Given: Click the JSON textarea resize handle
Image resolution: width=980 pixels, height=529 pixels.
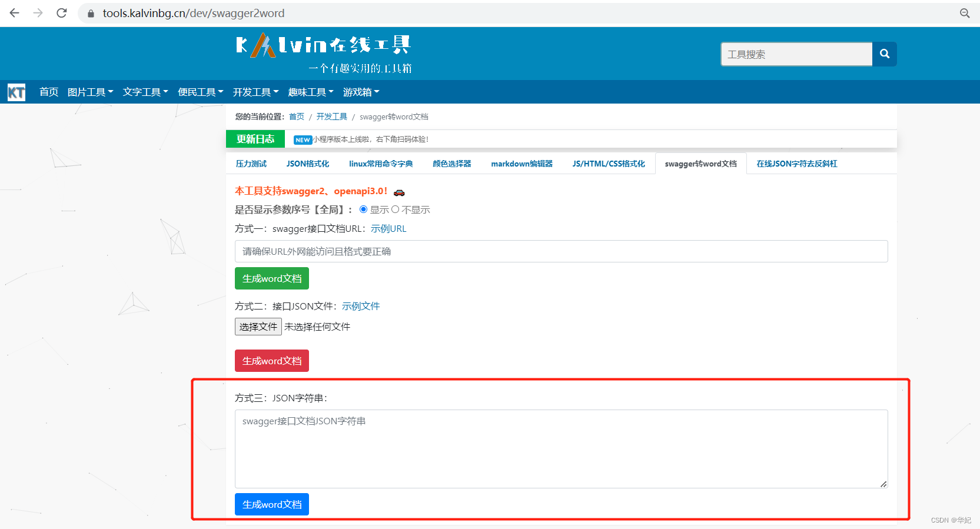Looking at the screenshot, I should (x=883, y=484).
